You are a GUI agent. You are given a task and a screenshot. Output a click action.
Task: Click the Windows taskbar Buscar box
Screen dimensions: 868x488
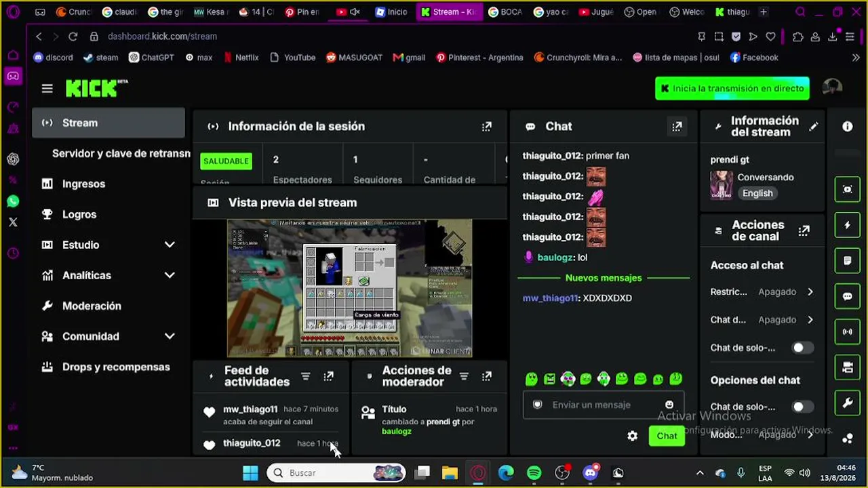coord(336,472)
